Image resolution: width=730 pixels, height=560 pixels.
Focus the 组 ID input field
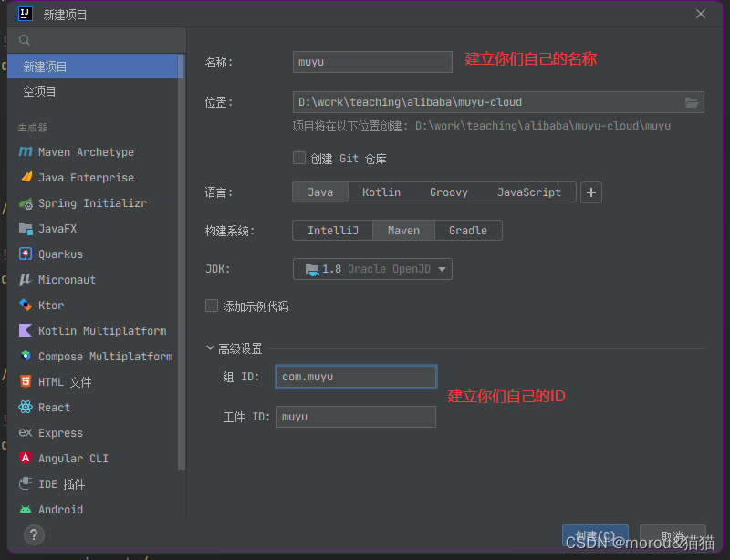pyautogui.click(x=356, y=377)
